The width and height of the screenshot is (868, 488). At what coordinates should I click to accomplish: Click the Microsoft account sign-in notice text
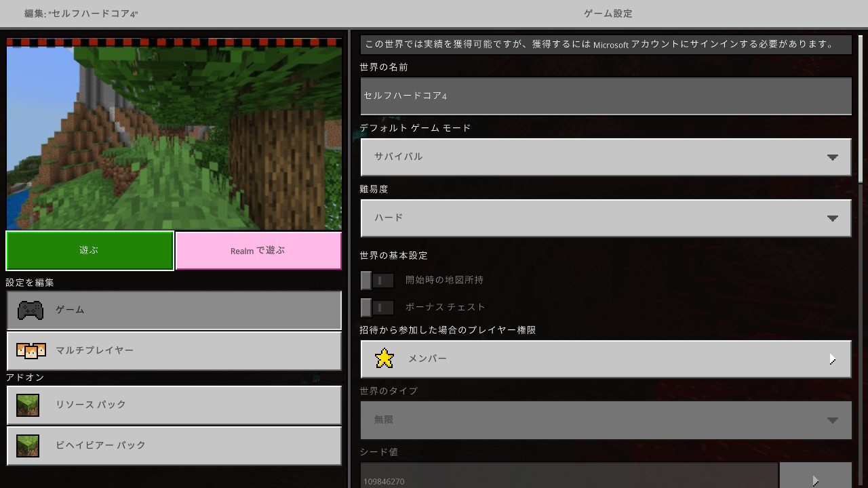[x=599, y=44]
